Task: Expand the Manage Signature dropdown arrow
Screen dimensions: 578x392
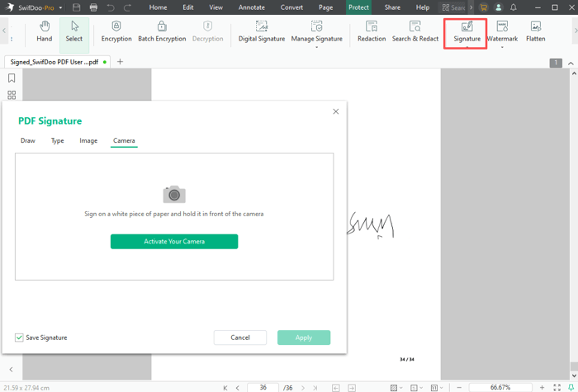Action: (x=316, y=48)
